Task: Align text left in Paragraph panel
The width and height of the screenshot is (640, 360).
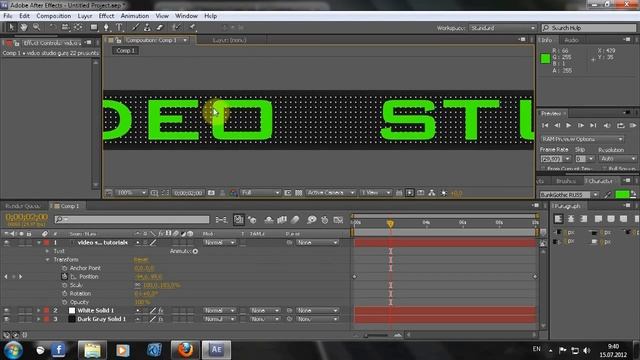Action: 558,219
